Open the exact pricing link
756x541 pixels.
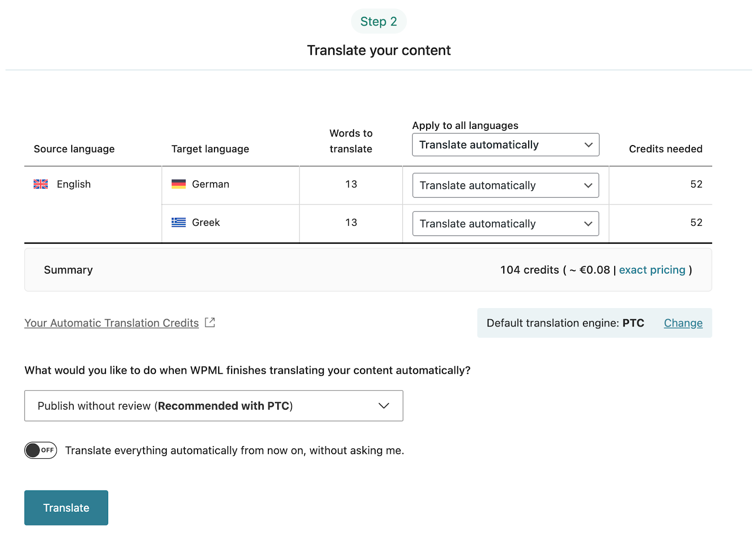click(x=652, y=270)
